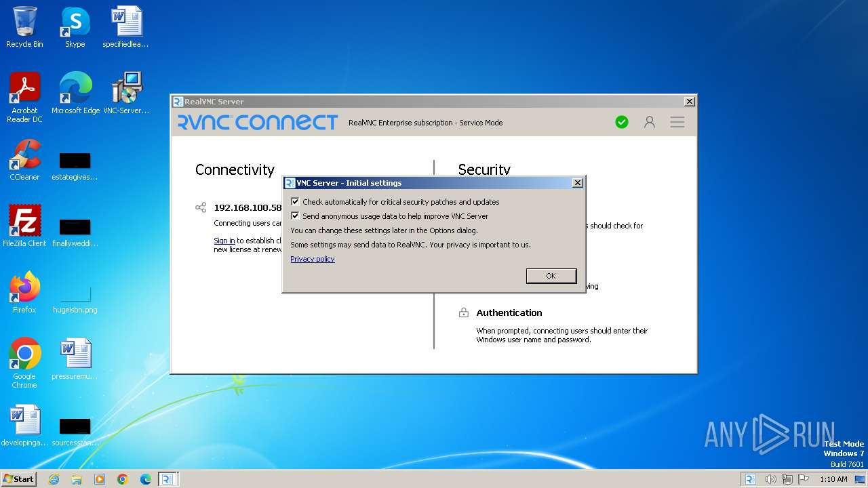The height and width of the screenshot is (488, 868).
Task: Click OK in Initial settings dialog
Action: pos(551,276)
